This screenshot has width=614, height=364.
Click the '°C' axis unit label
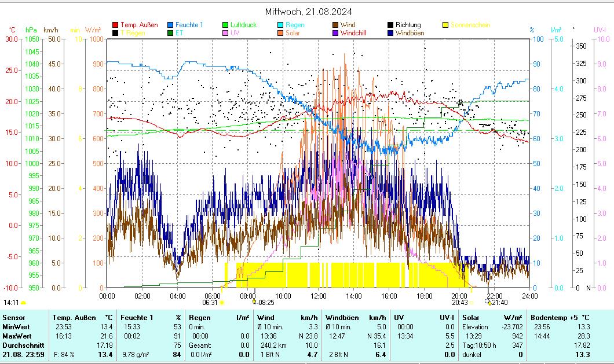pyautogui.click(x=12, y=30)
